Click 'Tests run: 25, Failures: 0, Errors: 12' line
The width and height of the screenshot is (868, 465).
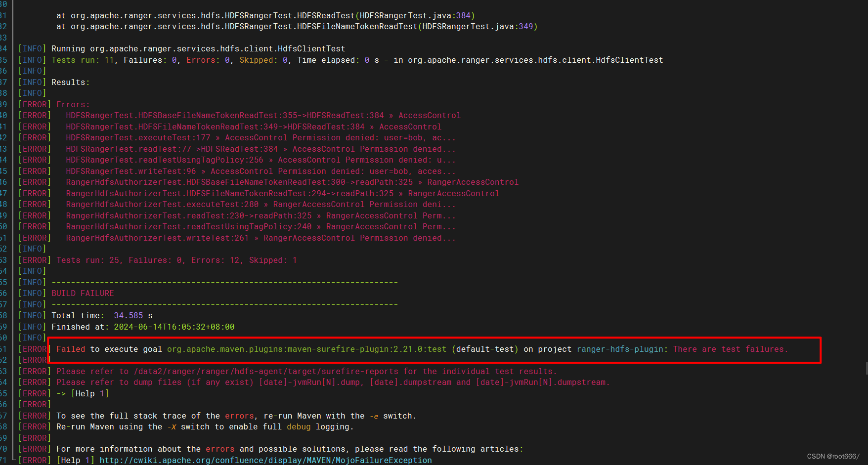coord(176,260)
